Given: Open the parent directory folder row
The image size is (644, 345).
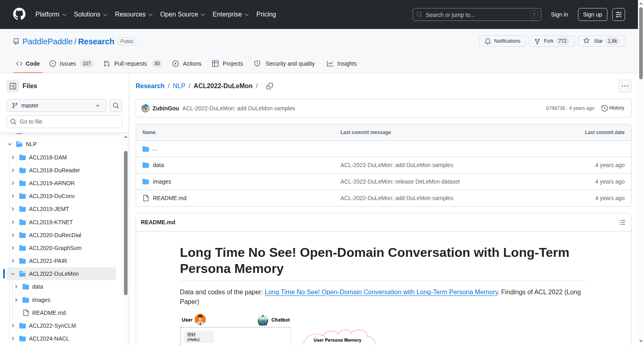Looking at the screenshot, I should coord(383,149).
